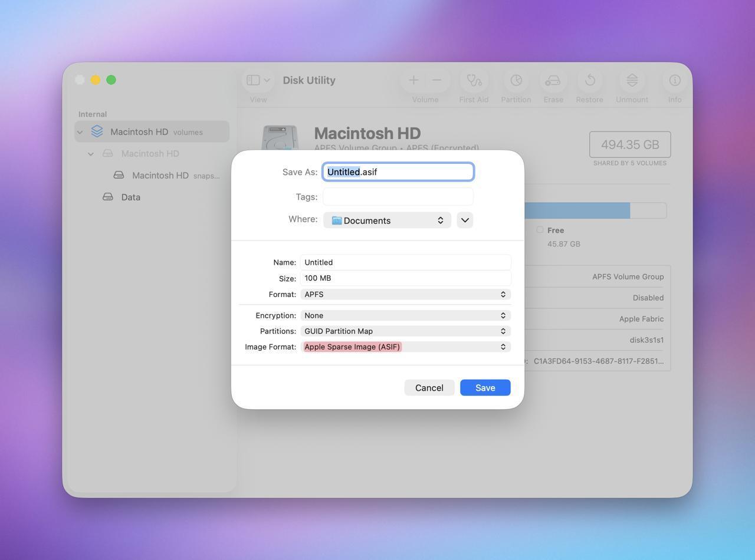Run First Aid stethoscope icon
The image size is (755, 560).
(474, 80)
